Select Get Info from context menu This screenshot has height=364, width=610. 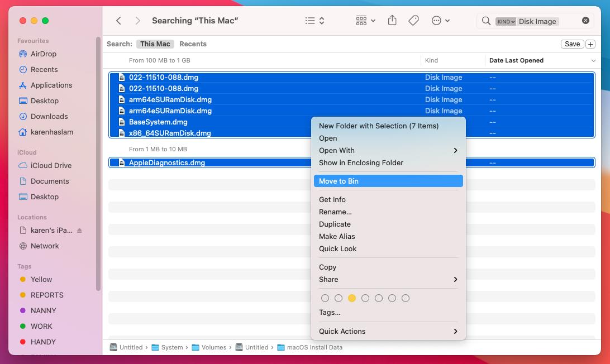click(x=332, y=200)
